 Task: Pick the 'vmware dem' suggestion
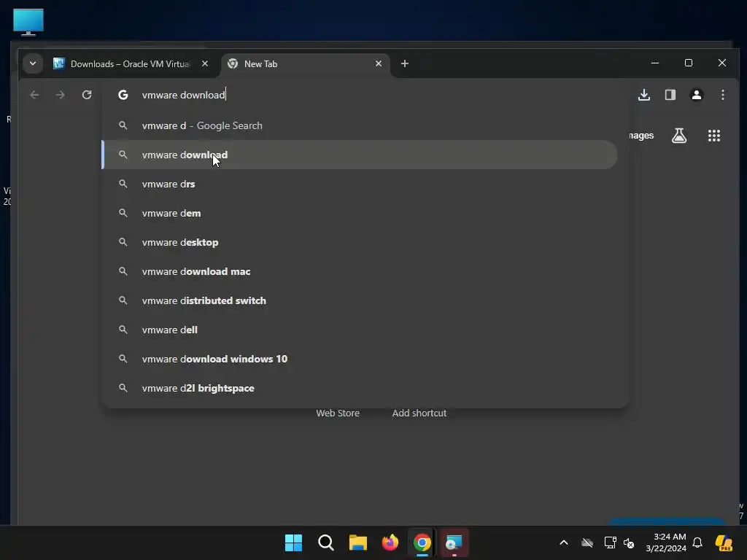(x=360, y=213)
